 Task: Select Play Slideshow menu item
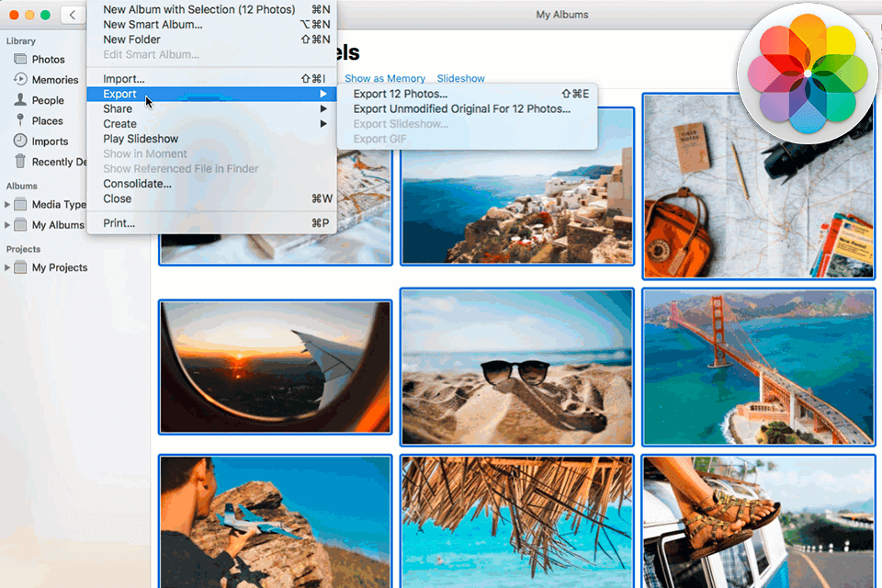tap(212, 139)
